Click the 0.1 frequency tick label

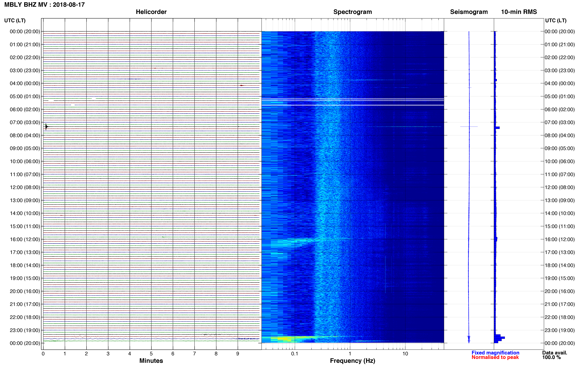coord(295,354)
